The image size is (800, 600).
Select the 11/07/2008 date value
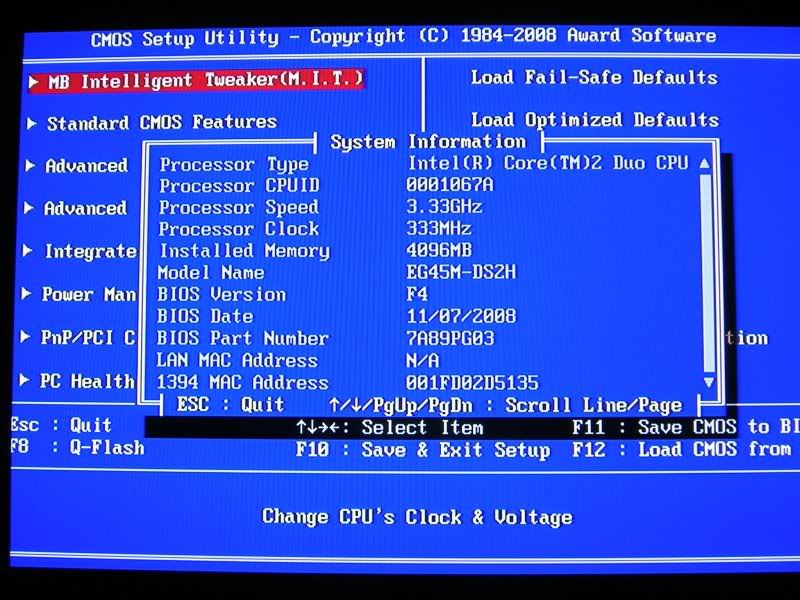point(461,316)
